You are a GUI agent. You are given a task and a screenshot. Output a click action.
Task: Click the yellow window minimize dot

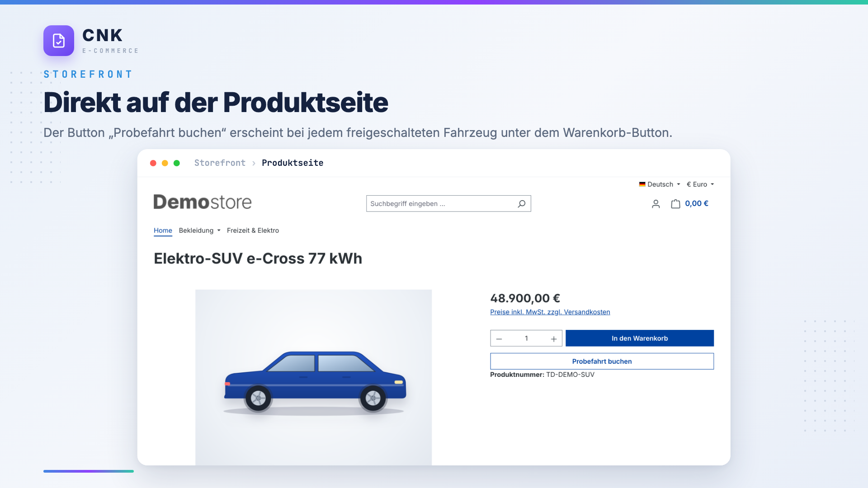coord(165,163)
